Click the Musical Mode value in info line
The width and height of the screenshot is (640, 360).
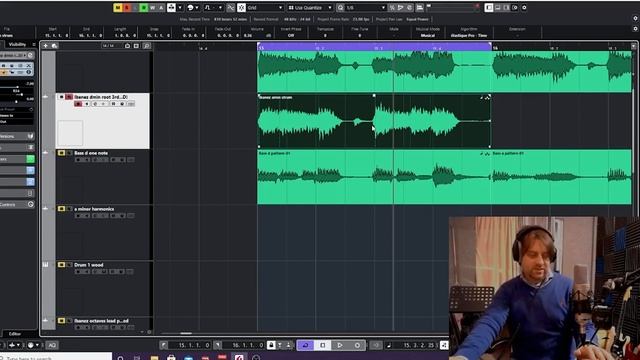[x=427, y=36]
